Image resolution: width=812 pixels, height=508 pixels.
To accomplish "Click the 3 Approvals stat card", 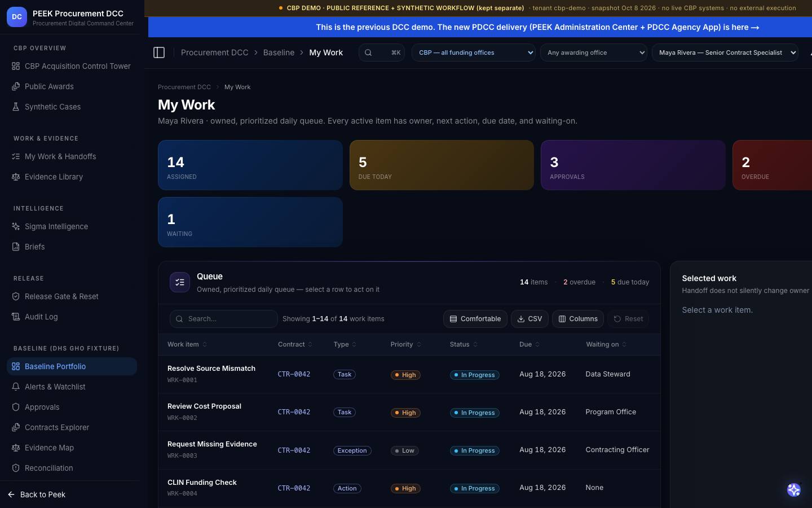I will 633,165.
